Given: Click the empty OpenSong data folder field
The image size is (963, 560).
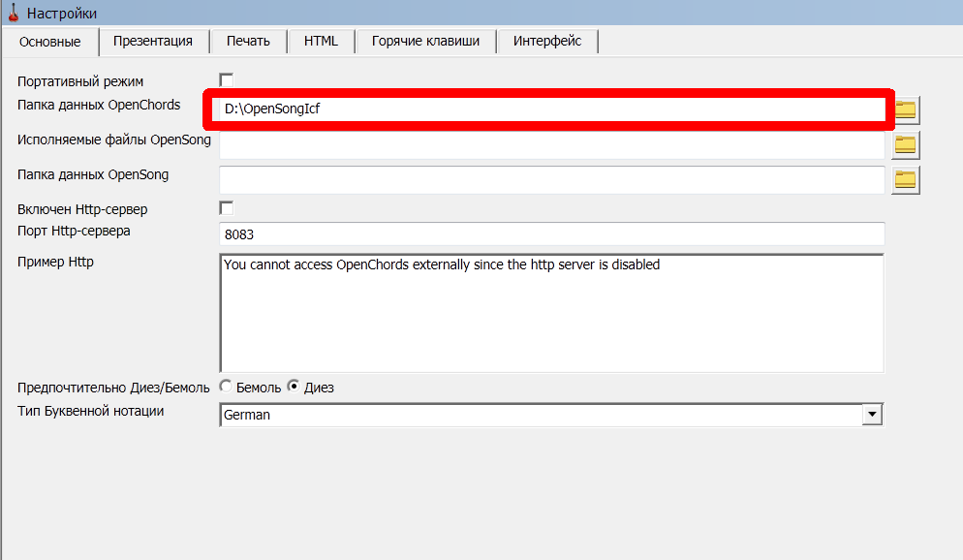Looking at the screenshot, I should point(552,179).
